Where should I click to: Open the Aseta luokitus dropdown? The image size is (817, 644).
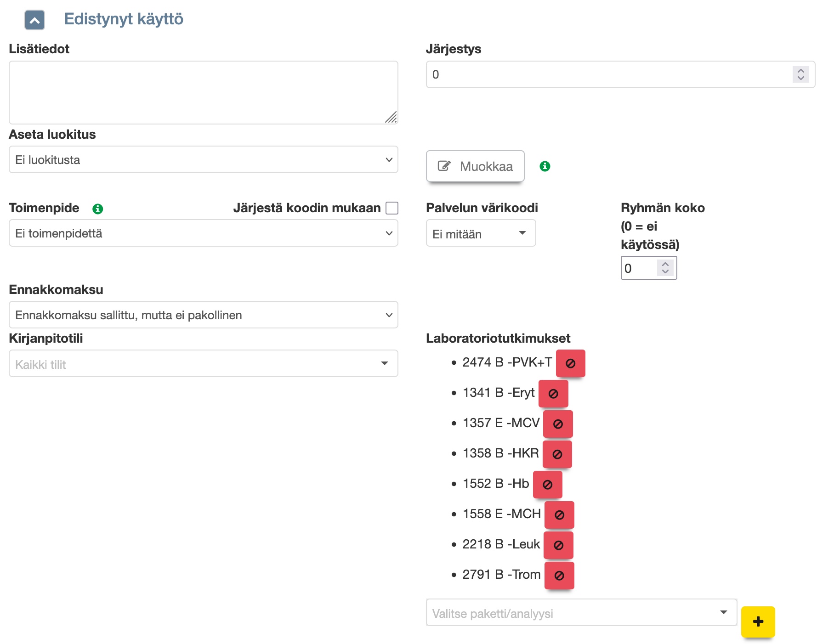pyautogui.click(x=203, y=160)
